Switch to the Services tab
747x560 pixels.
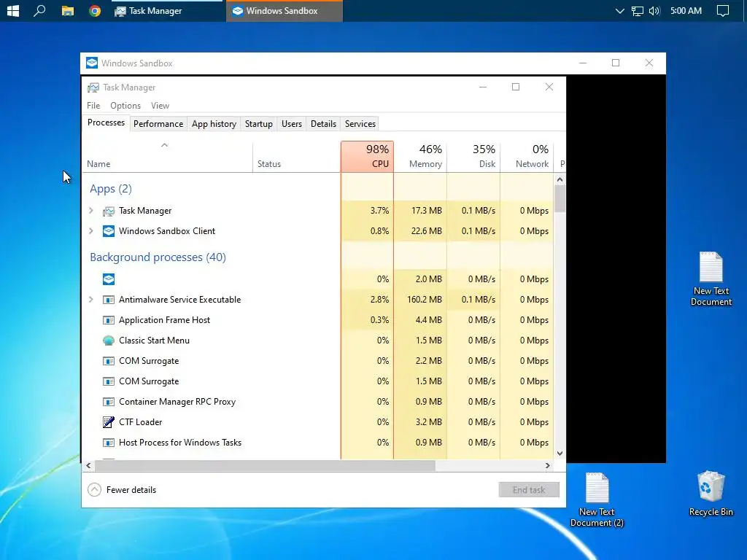360,124
